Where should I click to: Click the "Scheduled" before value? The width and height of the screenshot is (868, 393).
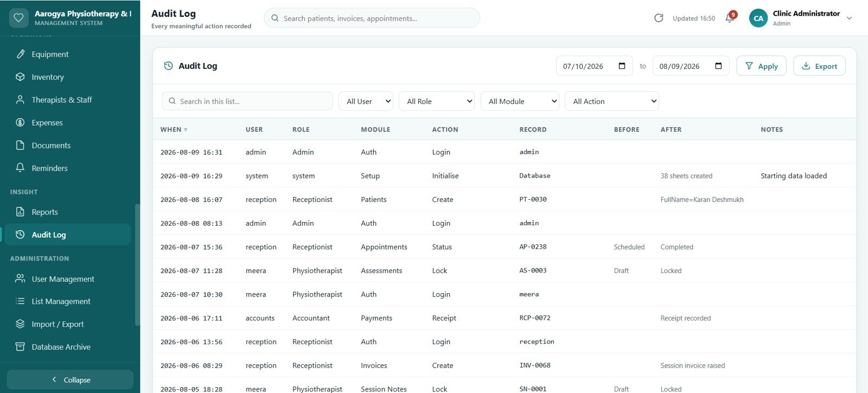click(x=629, y=247)
